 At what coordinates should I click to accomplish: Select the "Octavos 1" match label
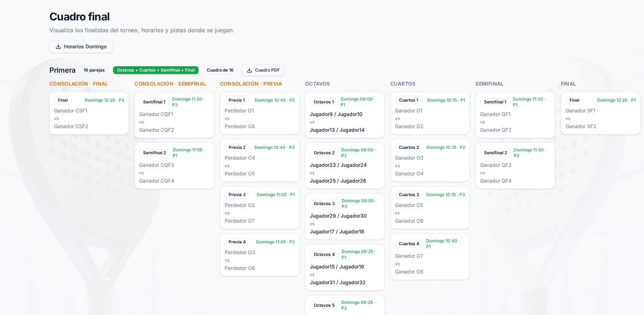pos(324,102)
